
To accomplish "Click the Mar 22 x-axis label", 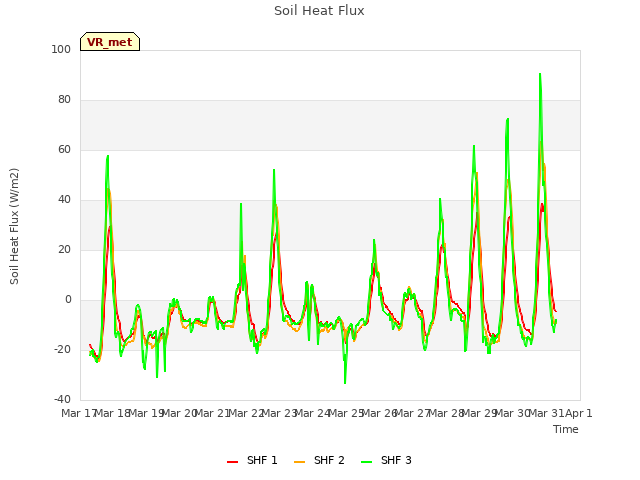I will (x=246, y=413).
